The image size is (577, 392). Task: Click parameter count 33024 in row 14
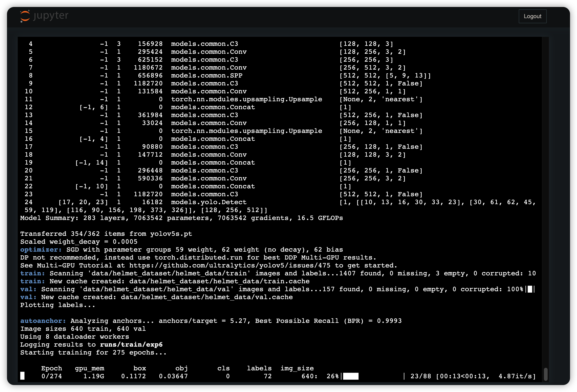(152, 123)
